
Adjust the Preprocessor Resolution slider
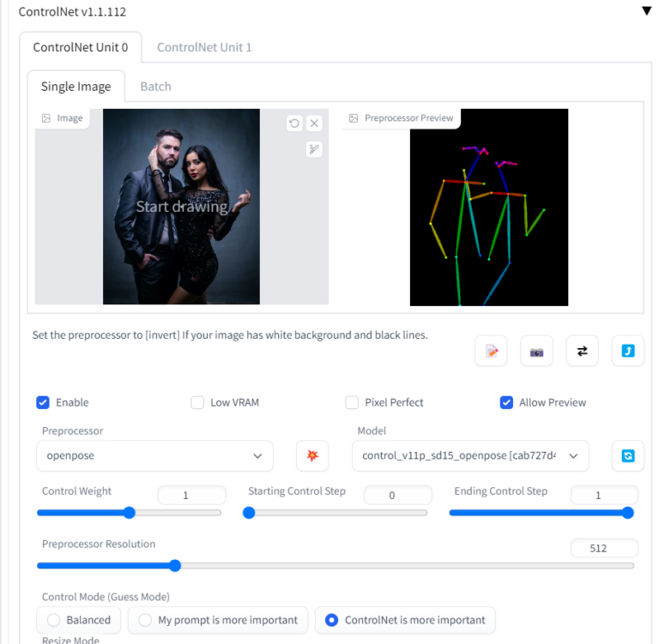[336, 566]
